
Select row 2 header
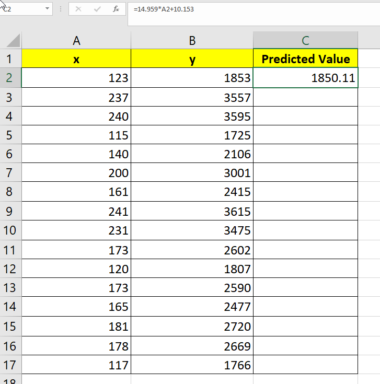pos(10,78)
